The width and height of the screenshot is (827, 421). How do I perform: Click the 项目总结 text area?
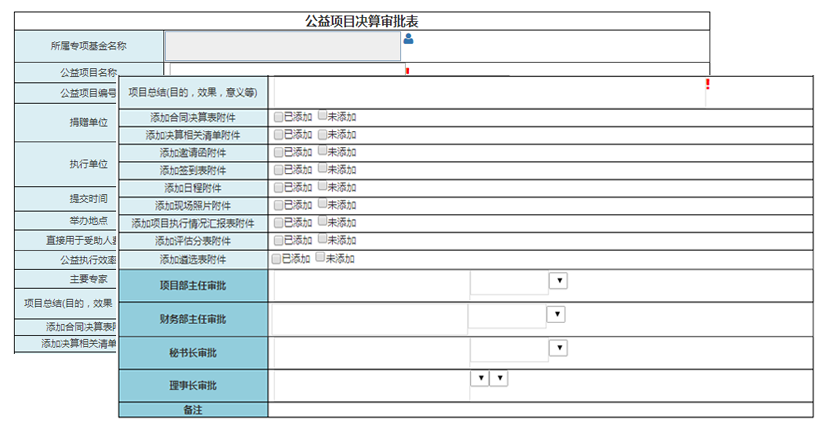pos(488,92)
